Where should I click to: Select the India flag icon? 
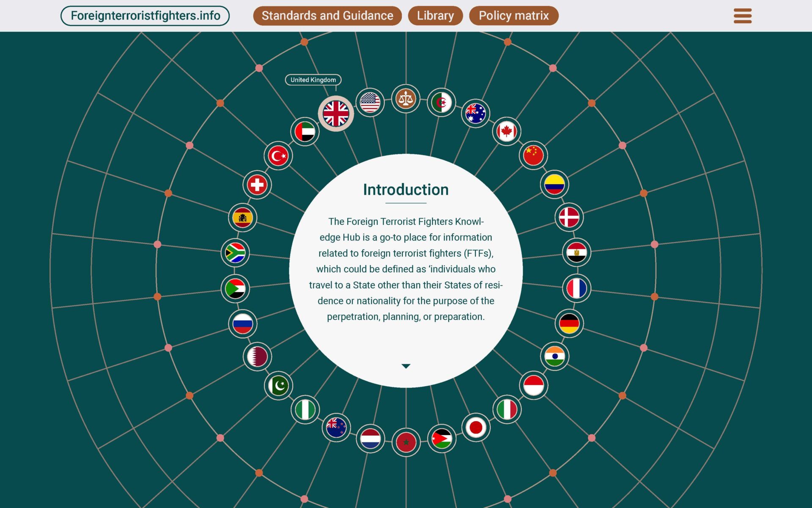(554, 356)
